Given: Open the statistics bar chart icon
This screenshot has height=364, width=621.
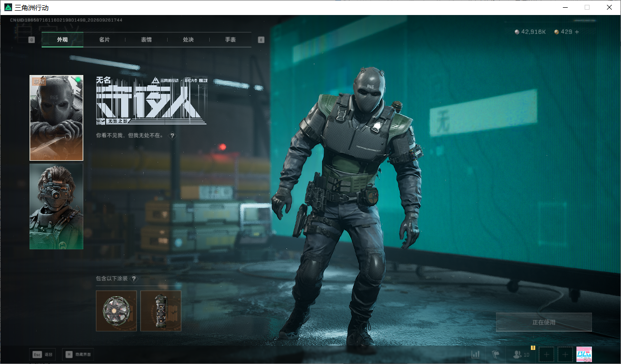Looking at the screenshot, I should (x=476, y=354).
